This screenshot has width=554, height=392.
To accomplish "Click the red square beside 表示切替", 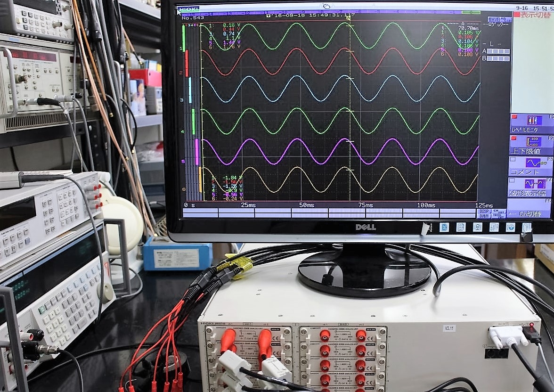I will (516, 15).
